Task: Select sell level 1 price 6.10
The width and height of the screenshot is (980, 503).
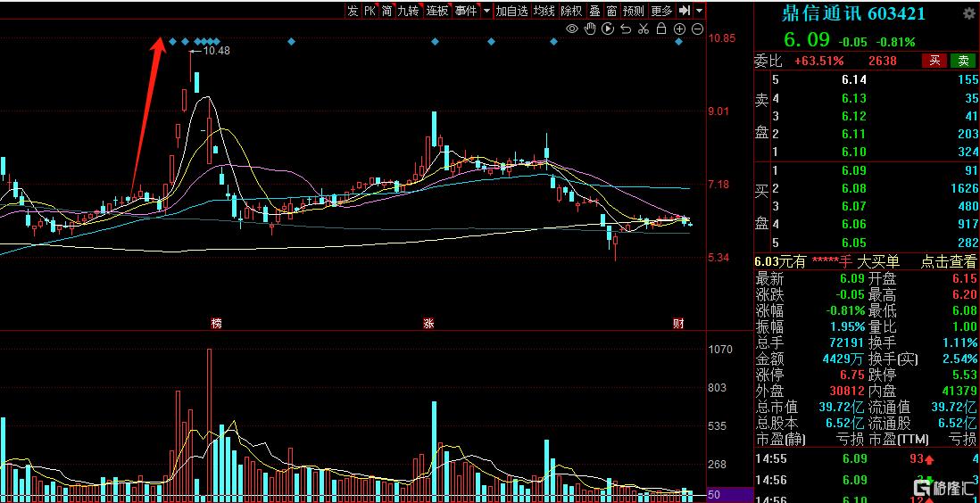Action: (x=854, y=152)
